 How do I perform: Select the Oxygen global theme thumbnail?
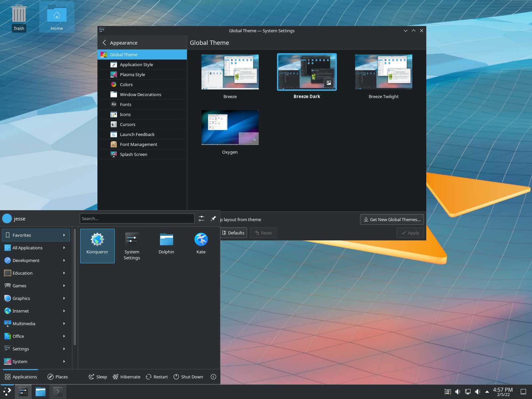pyautogui.click(x=230, y=127)
